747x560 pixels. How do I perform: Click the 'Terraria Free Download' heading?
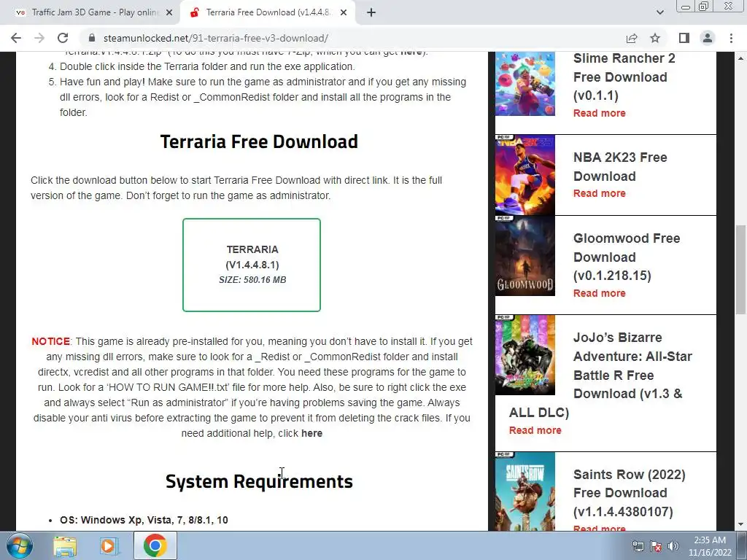click(x=259, y=141)
